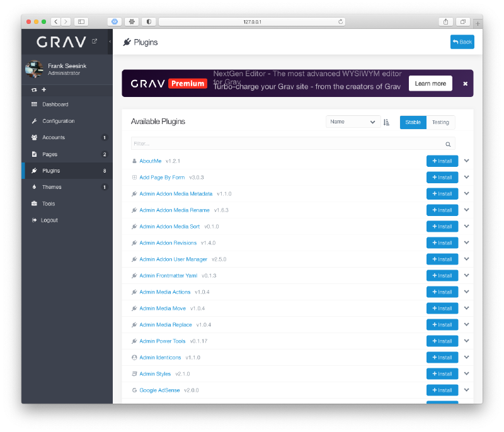The image size is (504, 432).
Task: Expand the Admin Power Tools row chevron
Action: point(466,341)
